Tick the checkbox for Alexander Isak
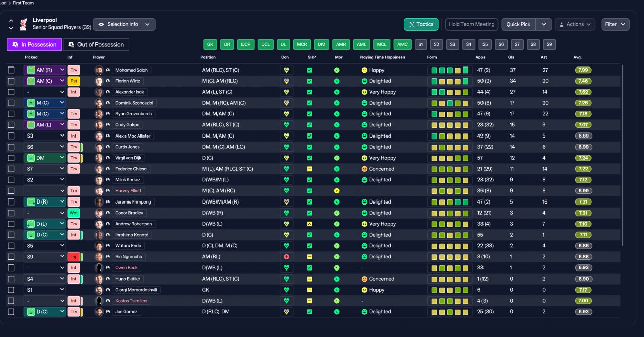 11,92
